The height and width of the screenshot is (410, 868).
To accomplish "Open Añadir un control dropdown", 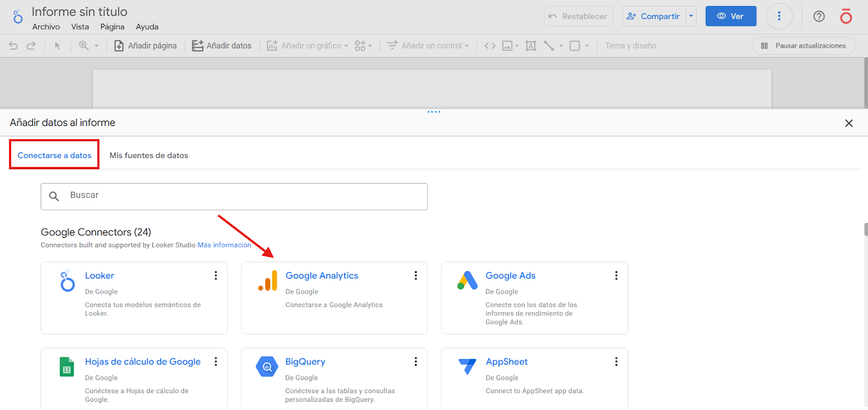I will 428,46.
